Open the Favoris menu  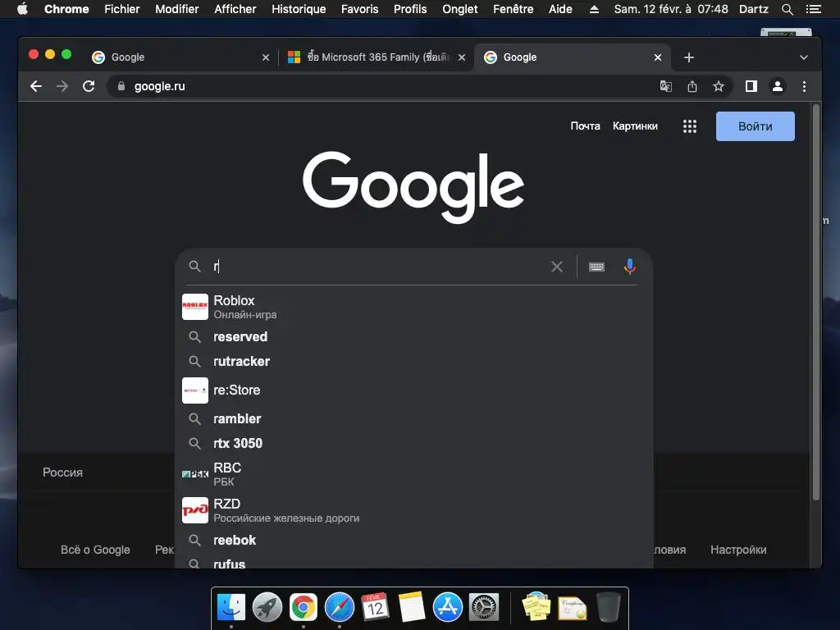click(x=359, y=9)
